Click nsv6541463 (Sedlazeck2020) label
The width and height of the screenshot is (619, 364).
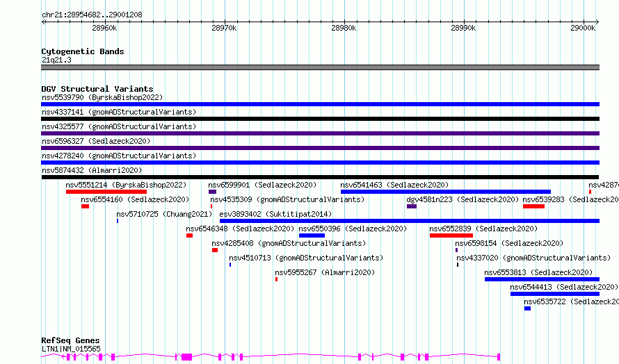394,185
